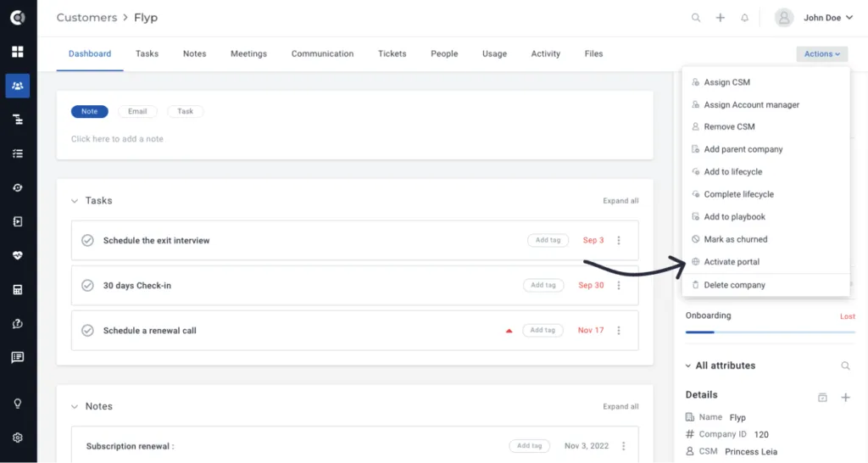868x463 pixels.
Task: Open the notifications bell
Action: pyautogui.click(x=744, y=18)
